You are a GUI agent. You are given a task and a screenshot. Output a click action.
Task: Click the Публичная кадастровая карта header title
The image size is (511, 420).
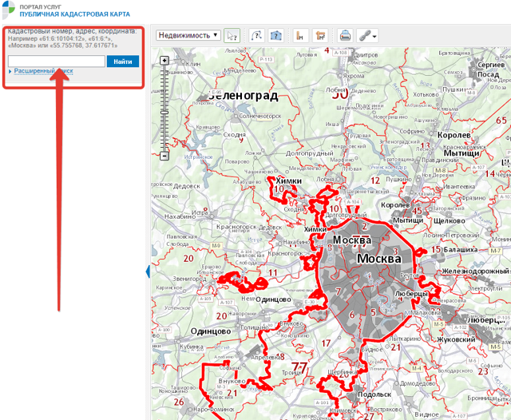[x=74, y=14]
